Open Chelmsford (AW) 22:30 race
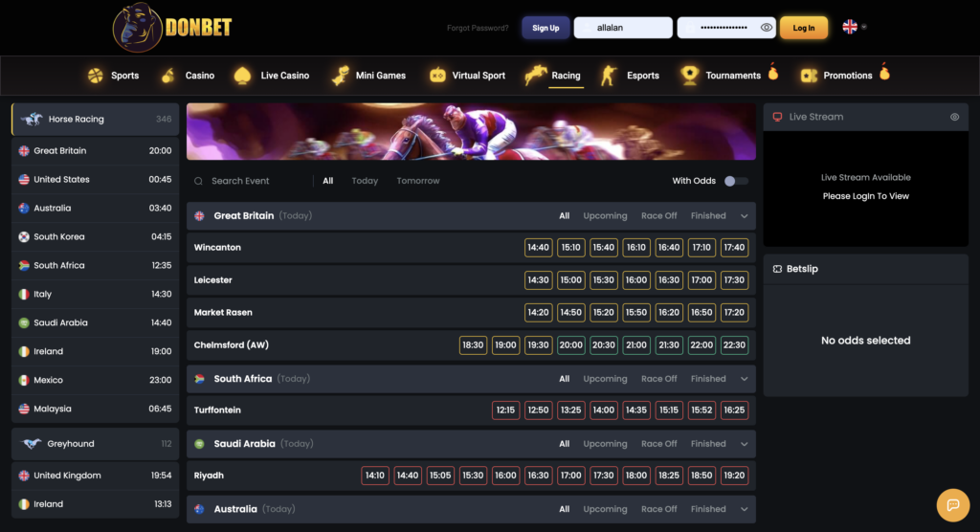Image resolution: width=980 pixels, height=532 pixels. (x=734, y=345)
